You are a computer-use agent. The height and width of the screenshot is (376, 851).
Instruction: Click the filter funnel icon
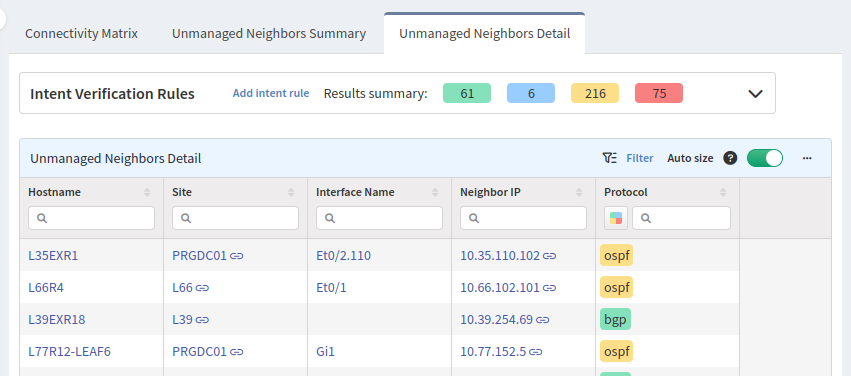tap(609, 158)
